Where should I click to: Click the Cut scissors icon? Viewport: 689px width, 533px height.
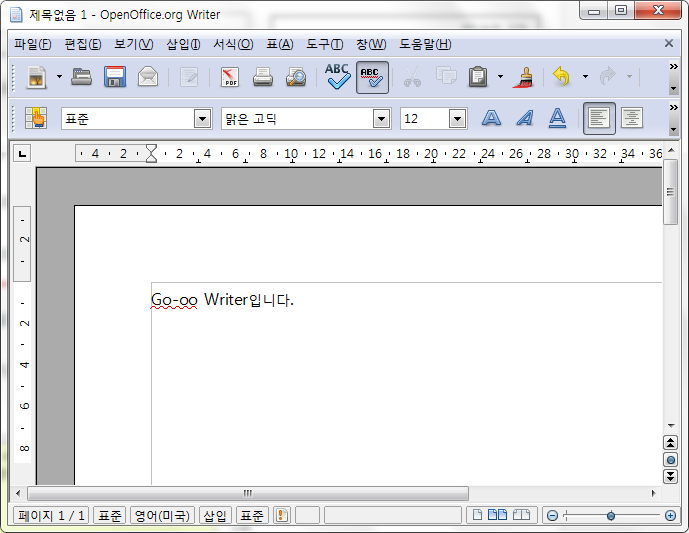click(412, 77)
